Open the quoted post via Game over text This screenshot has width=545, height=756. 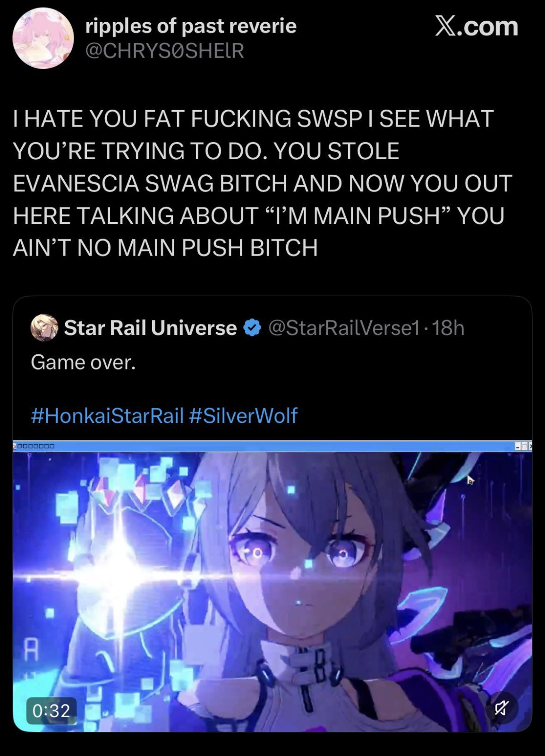(x=83, y=362)
